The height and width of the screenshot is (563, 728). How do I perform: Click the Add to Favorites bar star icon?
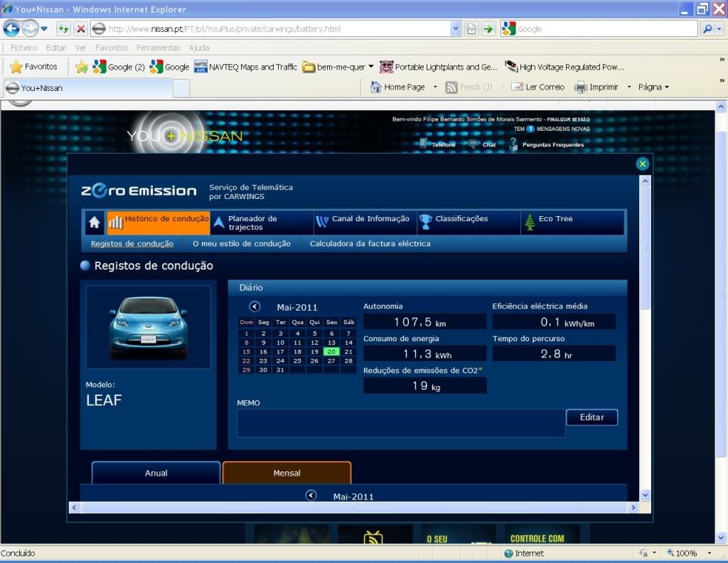82,67
